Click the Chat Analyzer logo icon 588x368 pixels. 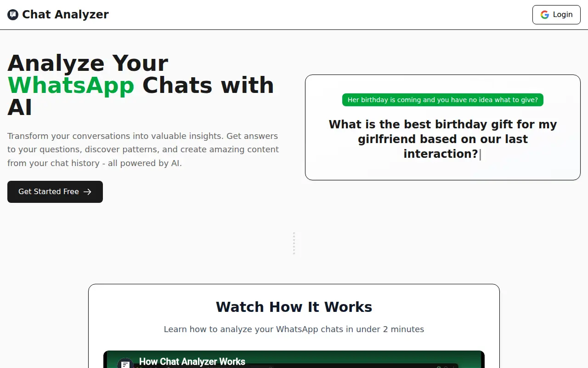[13, 15]
